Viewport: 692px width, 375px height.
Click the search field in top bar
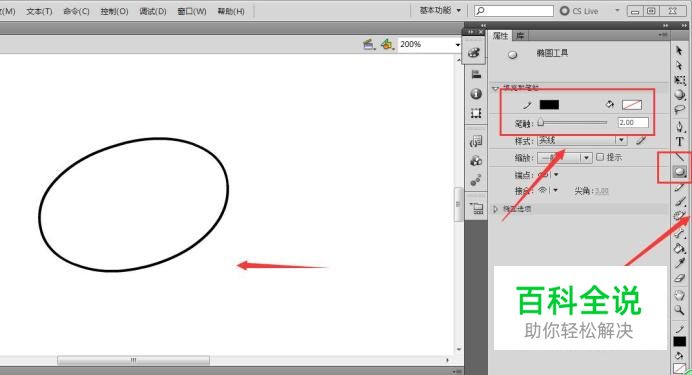(514, 11)
